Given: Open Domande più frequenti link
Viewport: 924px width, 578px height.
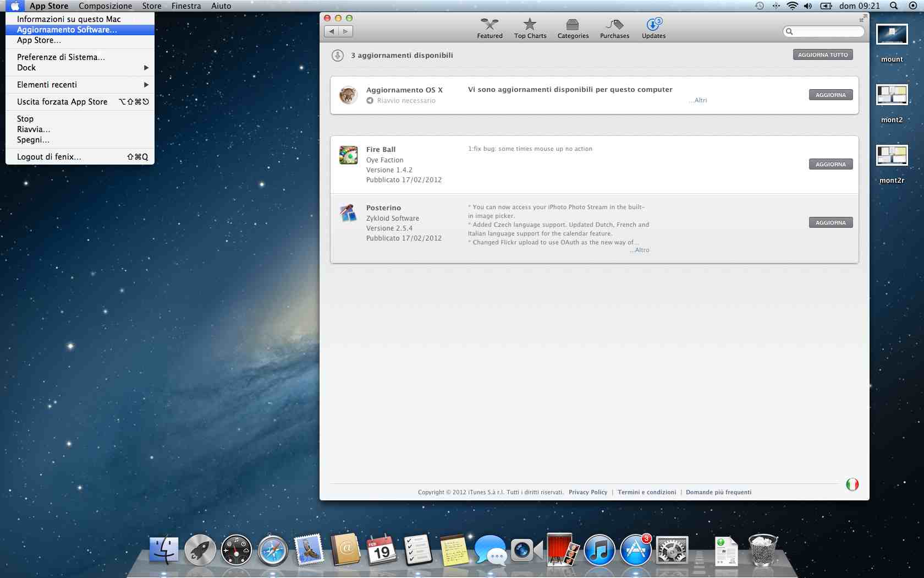Looking at the screenshot, I should (x=718, y=492).
